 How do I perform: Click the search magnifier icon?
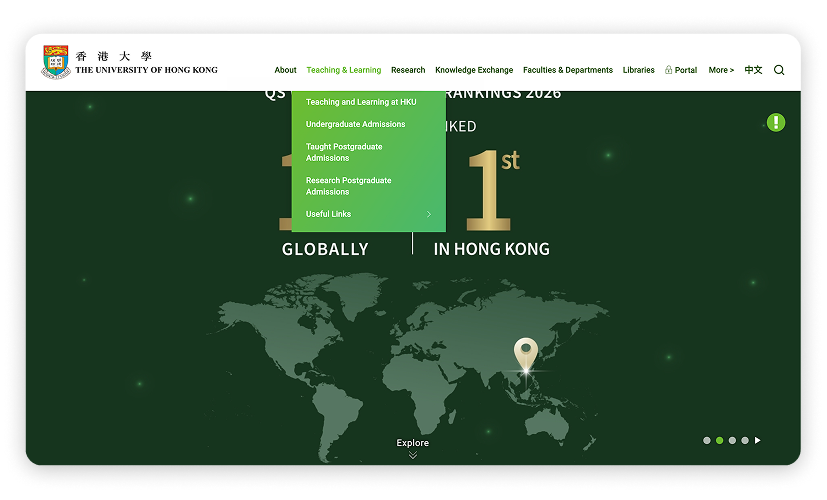pos(779,70)
